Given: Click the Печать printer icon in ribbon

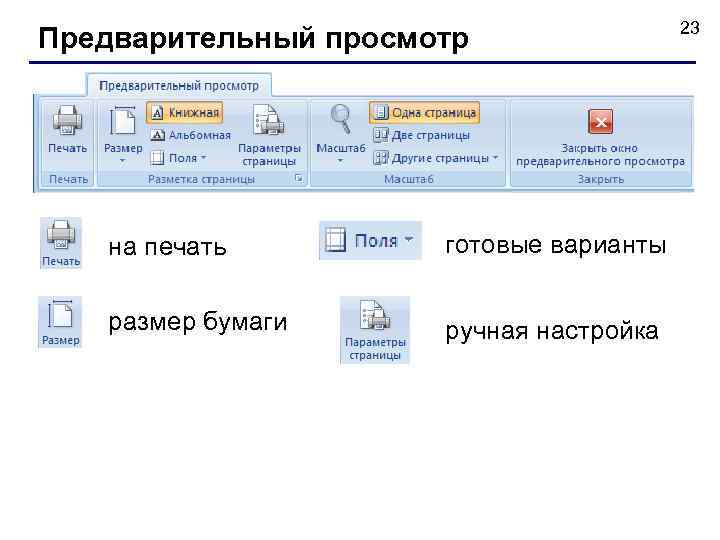Looking at the screenshot, I should click(x=68, y=121).
